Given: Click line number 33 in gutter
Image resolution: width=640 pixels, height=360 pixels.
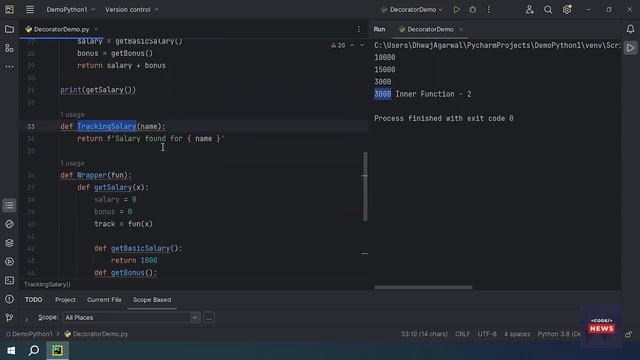Looking at the screenshot, I should 31,127.
